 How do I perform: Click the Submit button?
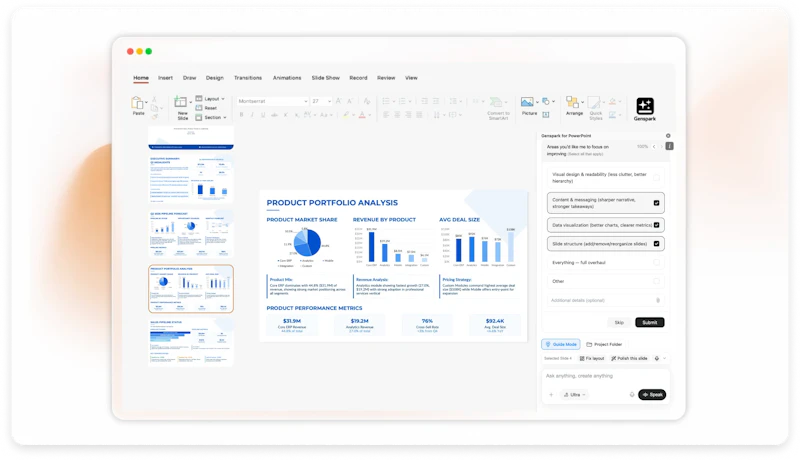pyautogui.click(x=649, y=322)
